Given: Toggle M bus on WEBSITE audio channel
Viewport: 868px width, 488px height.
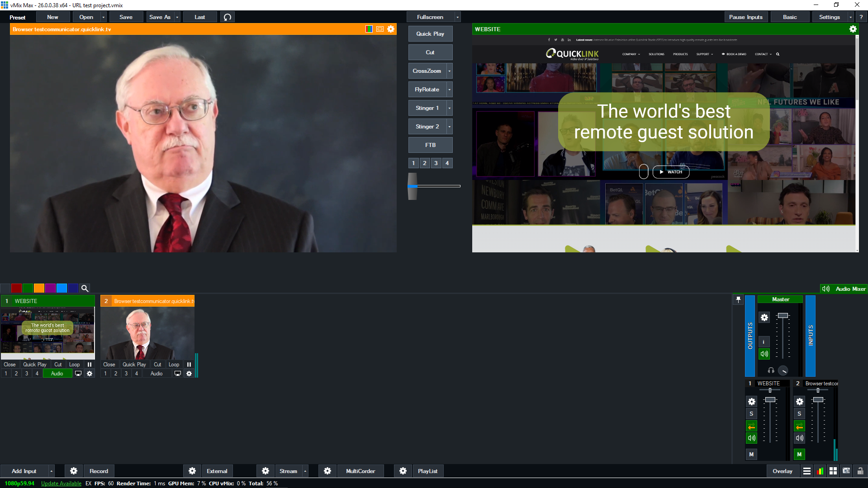Looking at the screenshot, I should pos(751,455).
